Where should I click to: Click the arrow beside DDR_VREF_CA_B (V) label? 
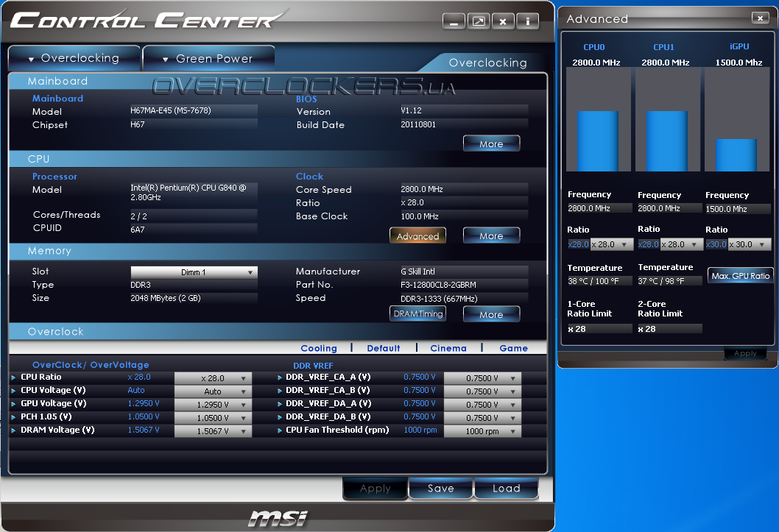pyautogui.click(x=280, y=391)
